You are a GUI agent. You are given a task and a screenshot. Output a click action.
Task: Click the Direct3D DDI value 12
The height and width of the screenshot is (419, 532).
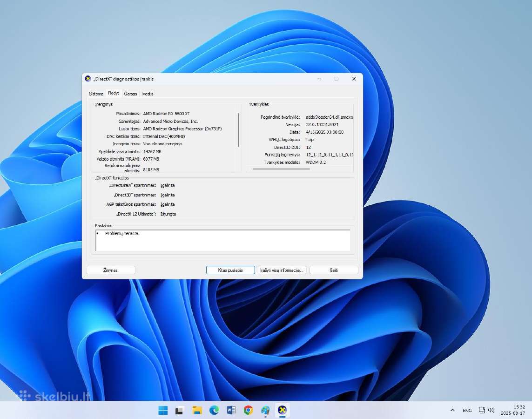coord(309,148)
